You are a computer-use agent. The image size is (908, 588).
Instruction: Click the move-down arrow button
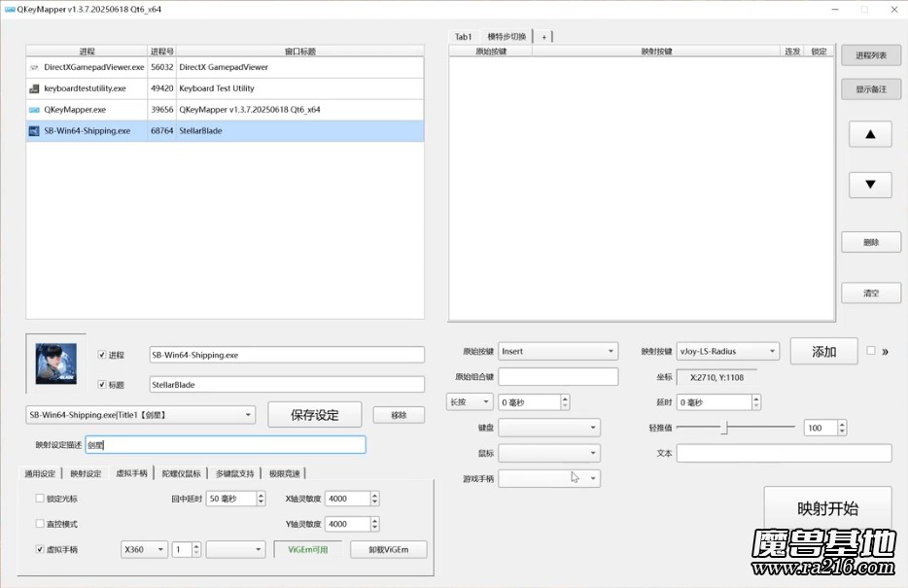pyautogui.click(x=870, y=184)
